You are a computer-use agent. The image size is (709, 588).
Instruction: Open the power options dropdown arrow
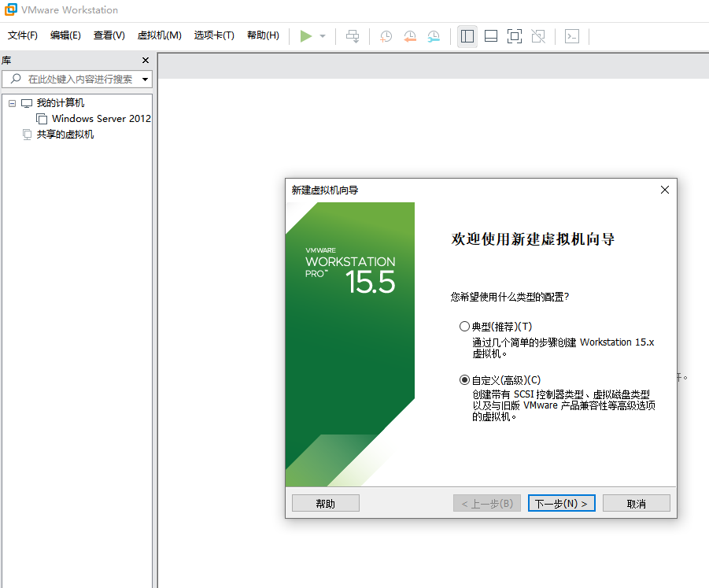click(323, 36)
